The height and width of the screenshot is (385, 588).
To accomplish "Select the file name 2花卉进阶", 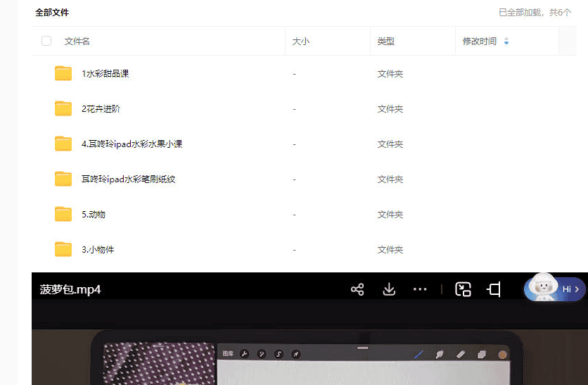I will 101,109.
